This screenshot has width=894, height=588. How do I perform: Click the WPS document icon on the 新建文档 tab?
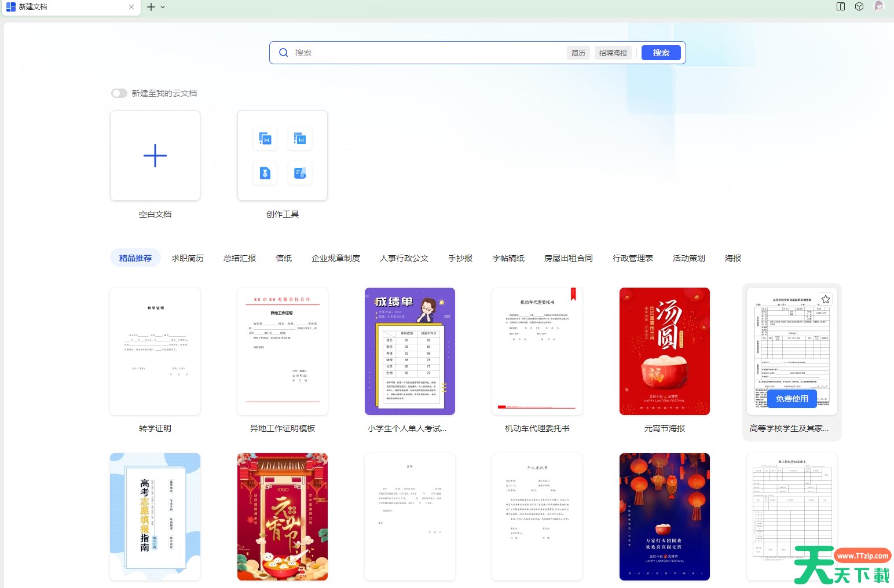[x=10, y=7]
